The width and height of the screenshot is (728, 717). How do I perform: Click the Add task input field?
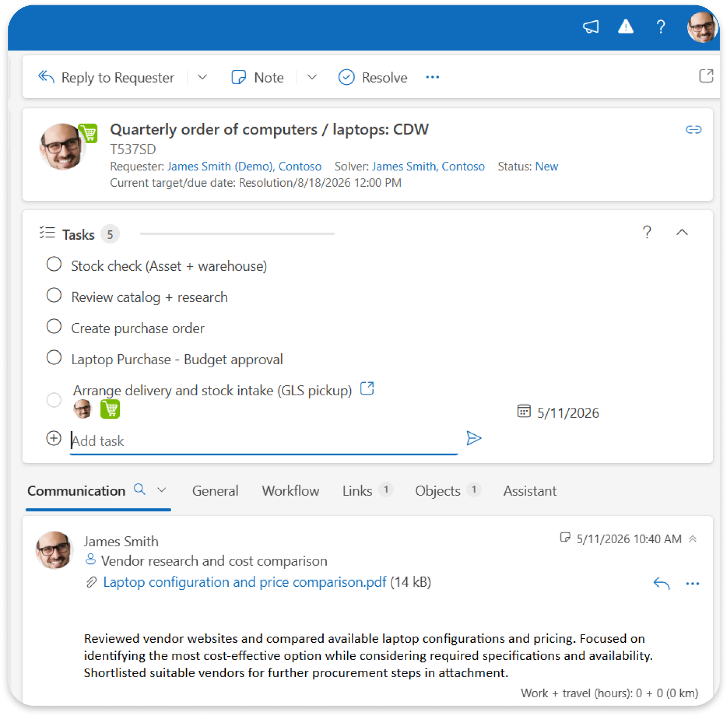tap(264, 441)
